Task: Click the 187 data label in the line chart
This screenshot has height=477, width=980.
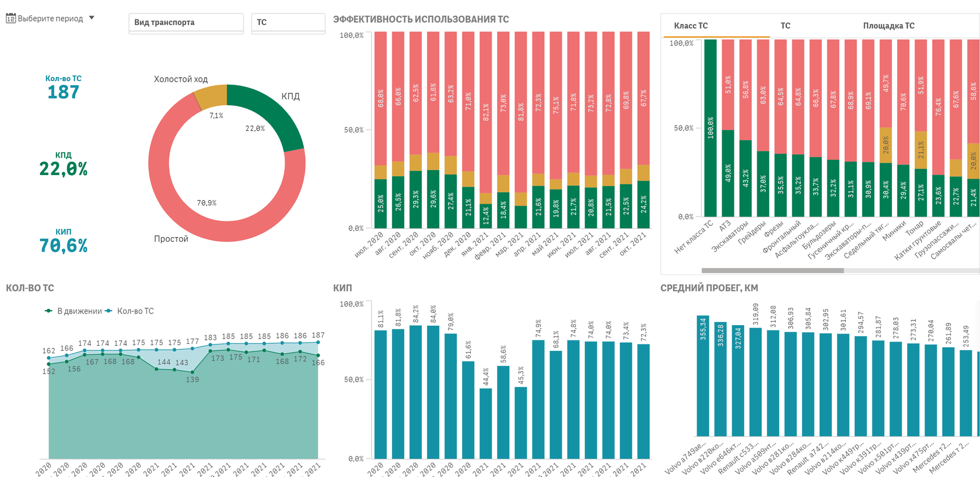Action: click(318, 336)
